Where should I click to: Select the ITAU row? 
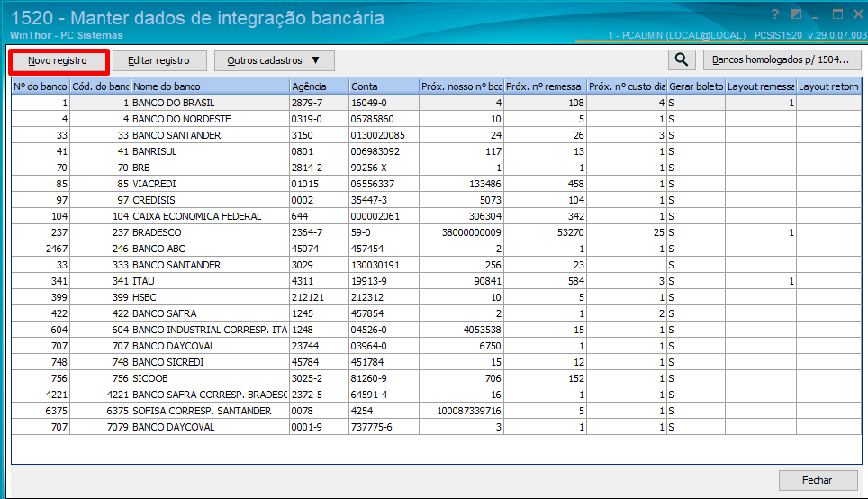tap(436, 281)
